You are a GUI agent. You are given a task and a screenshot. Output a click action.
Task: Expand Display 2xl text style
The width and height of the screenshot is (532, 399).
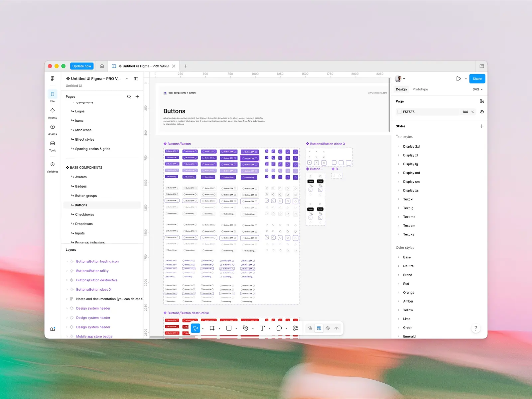[399, 147]
